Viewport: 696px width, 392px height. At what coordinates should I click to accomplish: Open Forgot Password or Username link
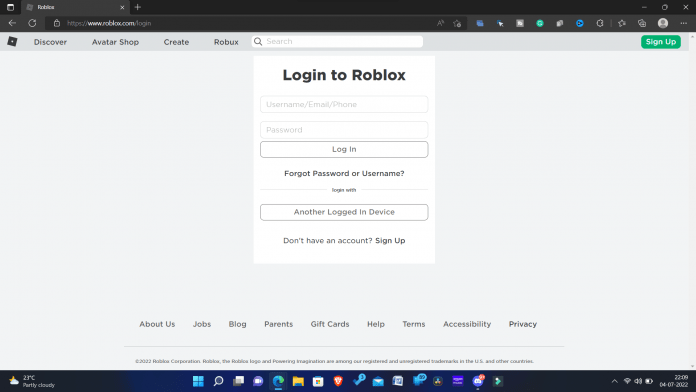[344, 173]
